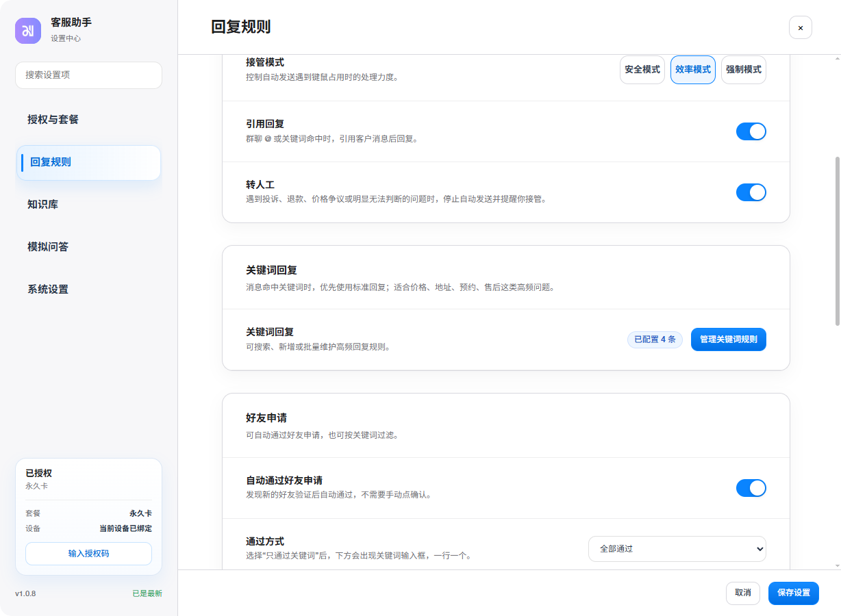Toggle the 引用回复 switch
The image size is (841, 616).
pyautogui.click(x=751, y=131)
